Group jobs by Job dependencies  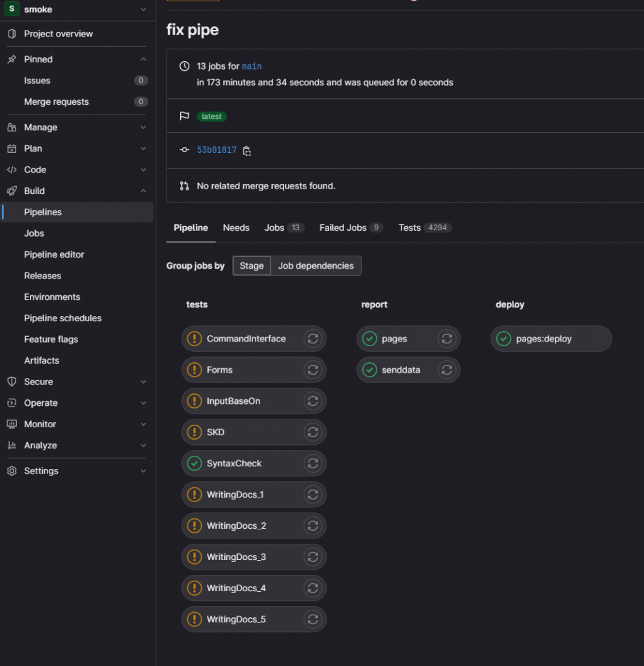315,266
